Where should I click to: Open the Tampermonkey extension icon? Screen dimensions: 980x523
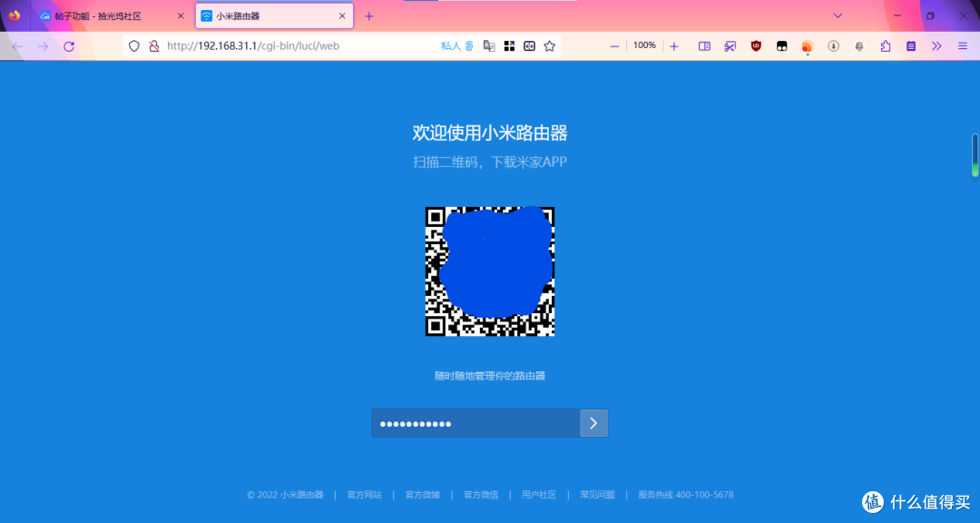coord(782,45)
